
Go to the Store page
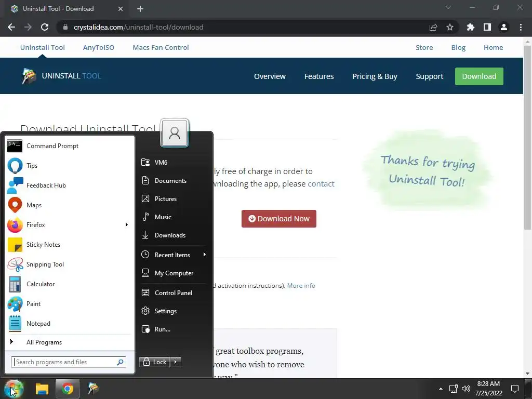pos(424,47)
